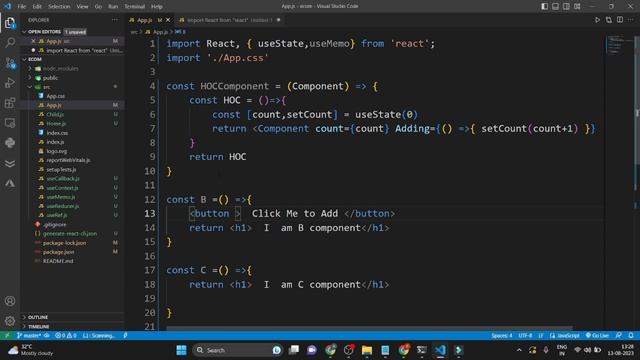Open the Explorer view in activity bar
640x360 pixels.
pyautogui.click(x=10, y=23)
